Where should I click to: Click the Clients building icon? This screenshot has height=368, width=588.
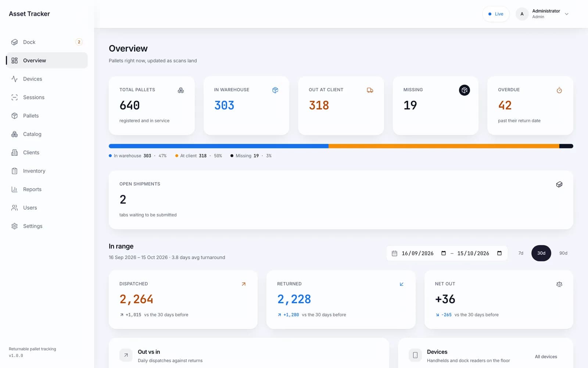14,152
